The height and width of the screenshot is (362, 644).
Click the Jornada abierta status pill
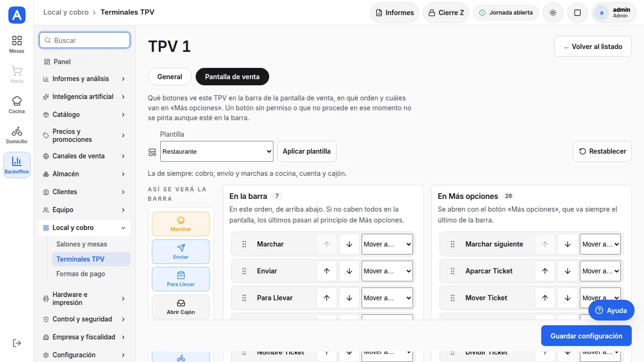pos(506,13)
